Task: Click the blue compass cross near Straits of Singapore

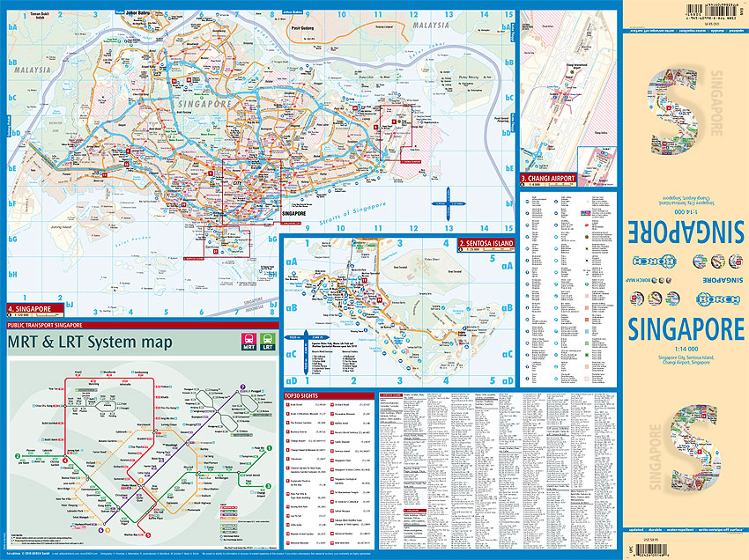Action: (449, 204)
